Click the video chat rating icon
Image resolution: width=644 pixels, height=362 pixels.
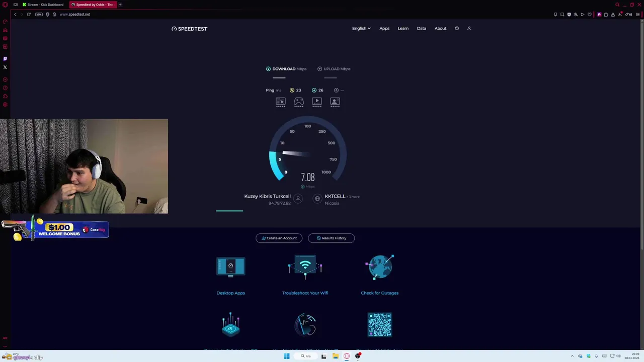[x=335, y=102]
